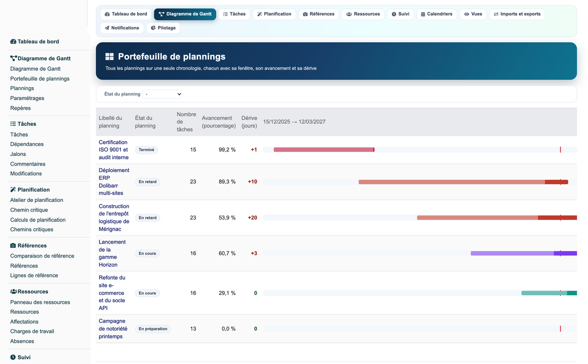Open Atelier de planification

pyautogui.click(x=37, y=200)
